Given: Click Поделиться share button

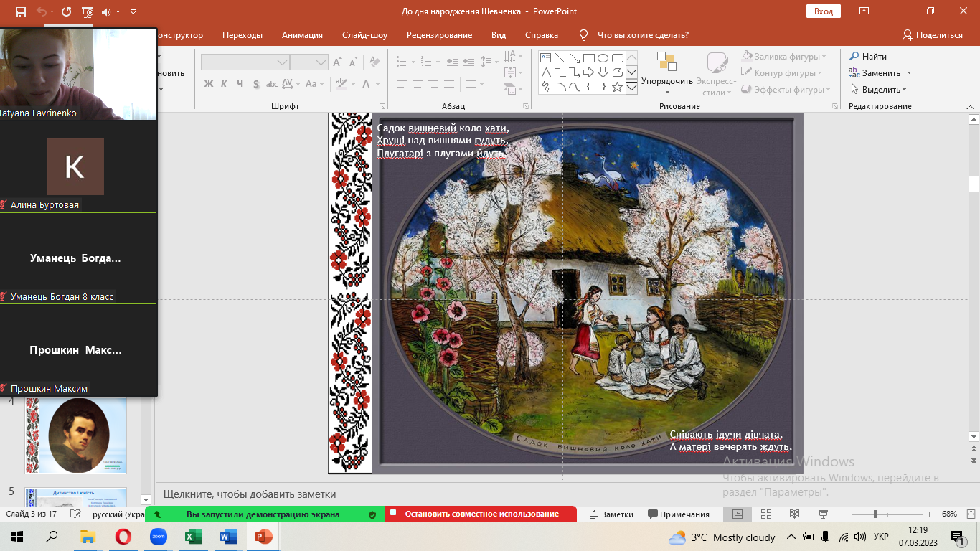Looking at the screenshot, I should click(x=932, y=35).
